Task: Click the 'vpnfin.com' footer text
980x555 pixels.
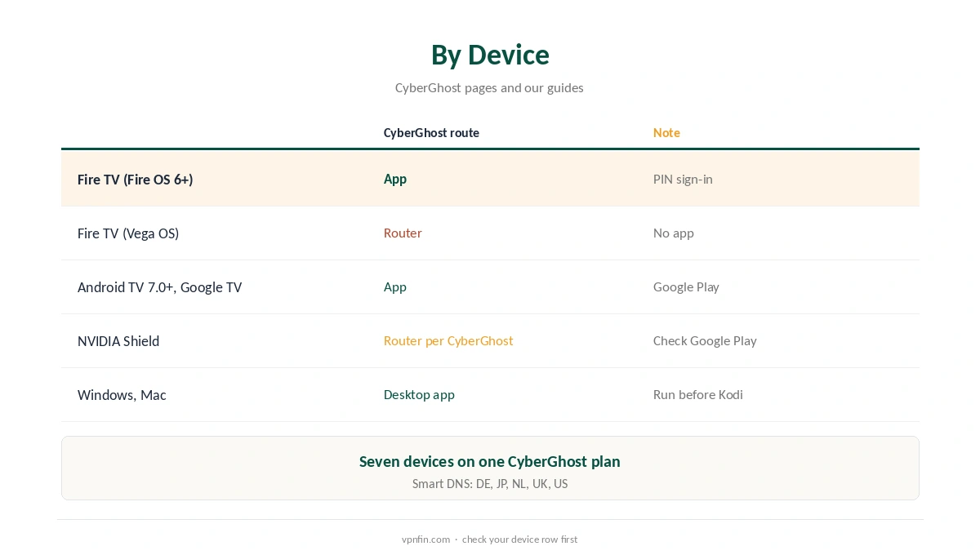Action: point(425,539)
